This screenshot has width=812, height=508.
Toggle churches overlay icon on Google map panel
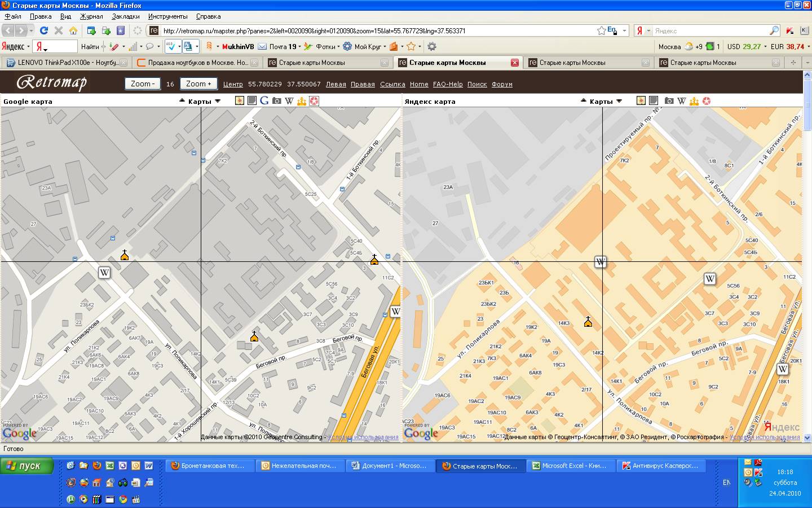pos(301,101)
